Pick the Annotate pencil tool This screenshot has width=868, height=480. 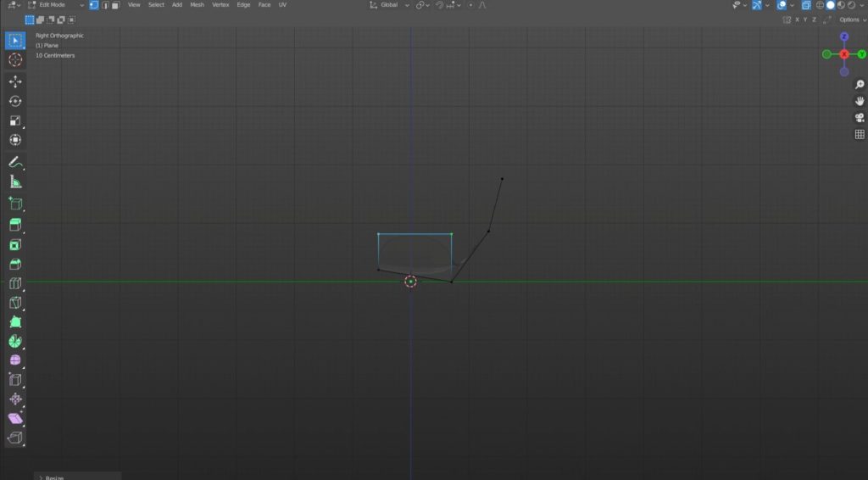15,162
